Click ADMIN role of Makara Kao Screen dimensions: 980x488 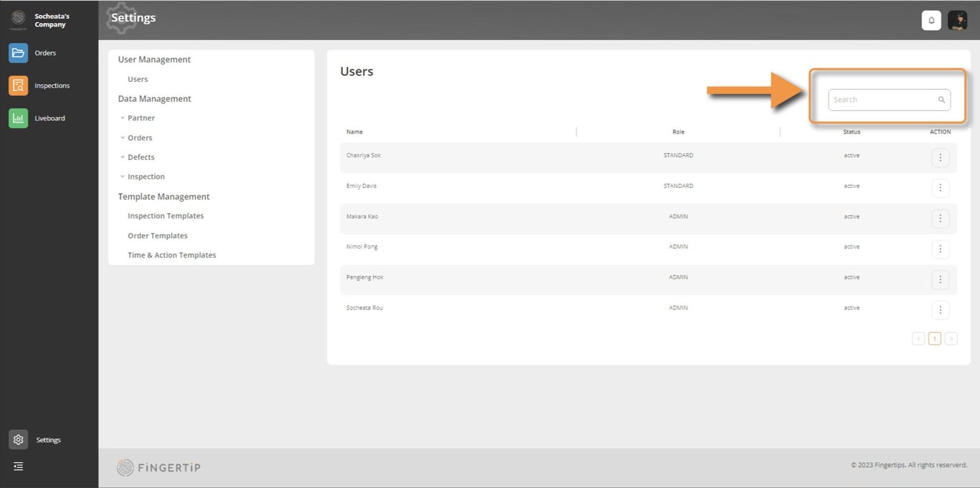coord(679,217)
